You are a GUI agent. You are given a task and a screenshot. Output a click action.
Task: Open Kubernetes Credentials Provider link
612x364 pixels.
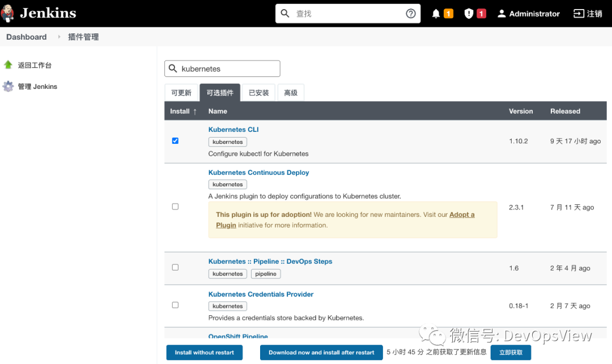[261, 294]
